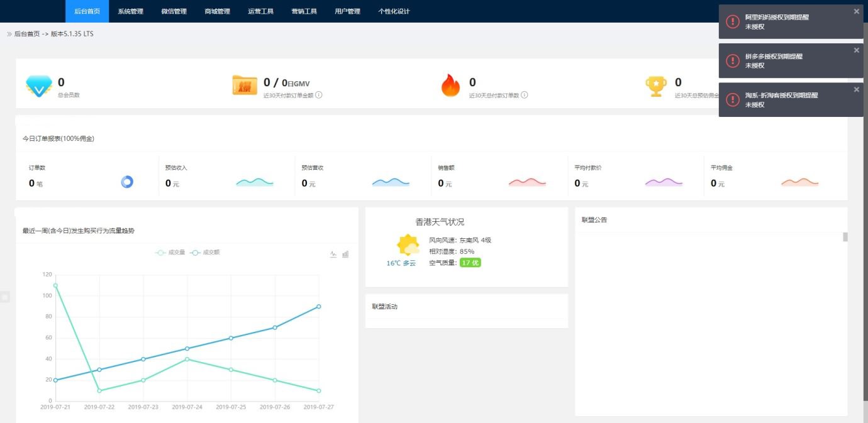This screenshot has height=423, width=868.
Task: Click the blue diamond 总会员数 icon
Action: coord(39,86)
